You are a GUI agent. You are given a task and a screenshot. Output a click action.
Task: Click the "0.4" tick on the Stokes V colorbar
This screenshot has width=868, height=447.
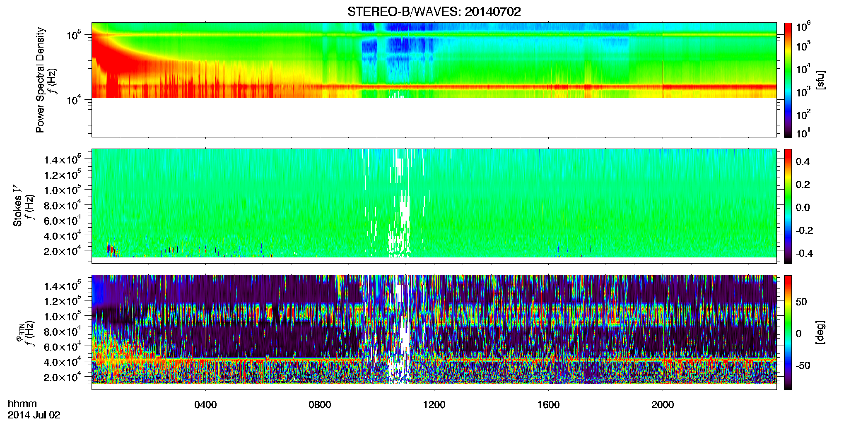[803, 162]
